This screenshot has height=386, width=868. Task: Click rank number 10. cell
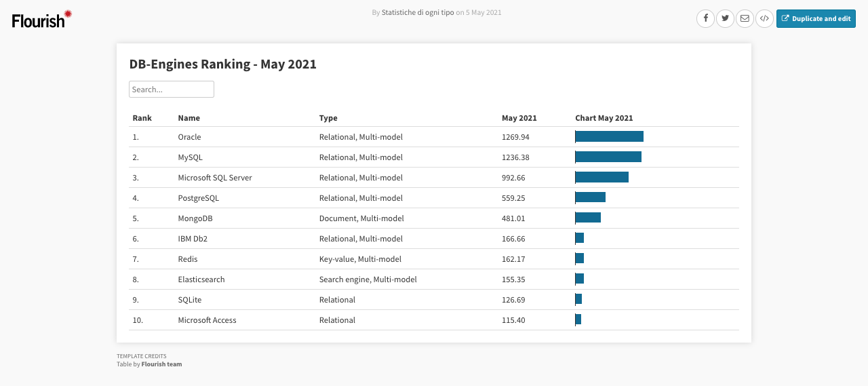click(138, 320)
